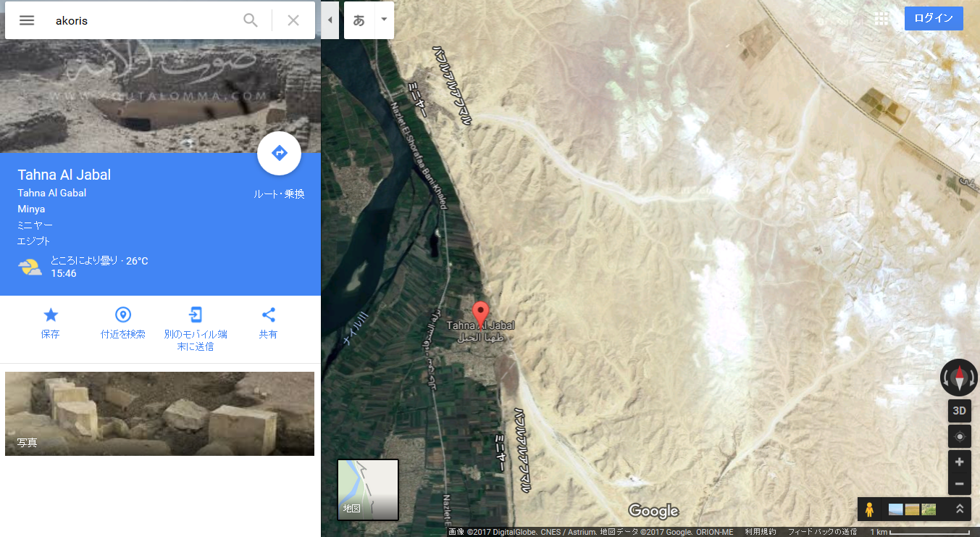Viewport: 980px width, 537px height.
Task: Reset the compass to face north
Action: [959, 378]
